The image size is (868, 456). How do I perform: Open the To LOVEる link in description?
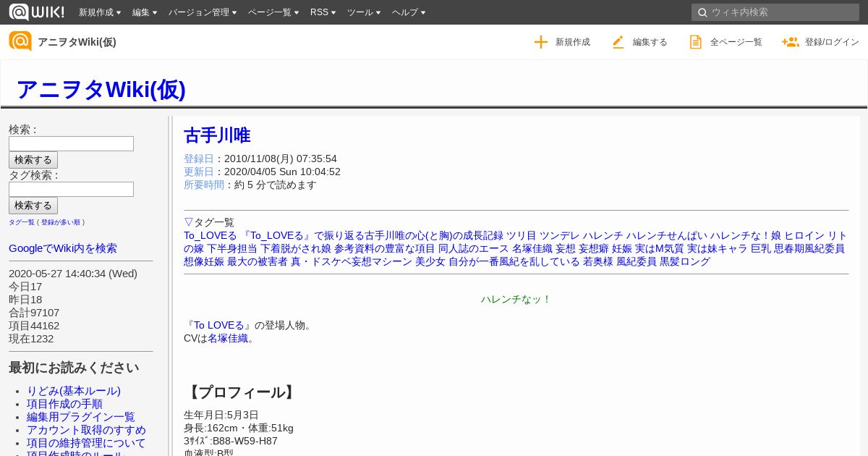click(x=219, y=325)
